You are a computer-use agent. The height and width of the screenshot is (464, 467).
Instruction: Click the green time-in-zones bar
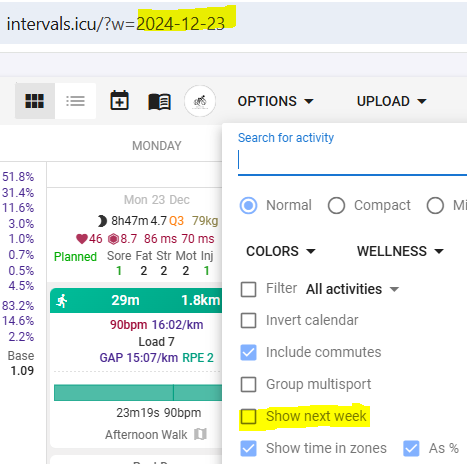click(x=138, y=392)
